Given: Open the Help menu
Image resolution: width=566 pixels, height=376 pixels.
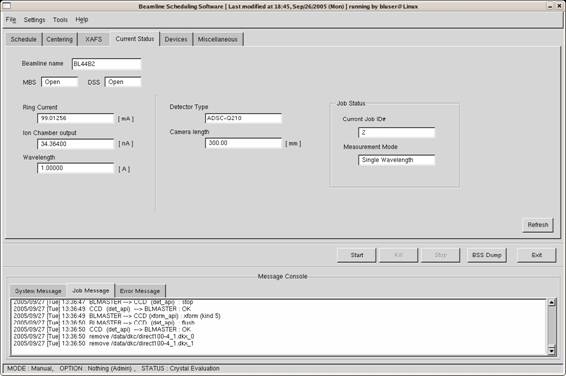Looking at the screenshot, I should coord(82,19).
